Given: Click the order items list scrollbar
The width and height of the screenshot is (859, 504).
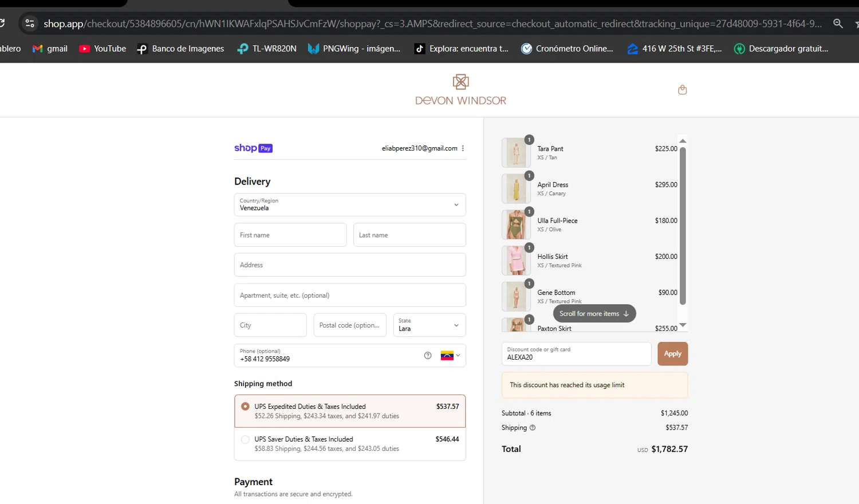Looking at the screenshot, I should 683,226.
